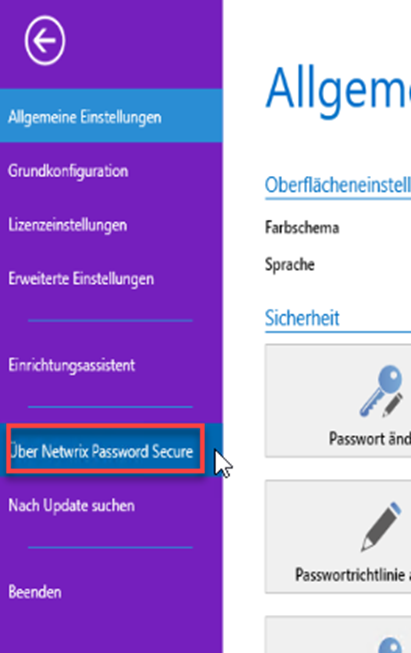Viewport: 411px width, 653px height.
Task: Click the large Allgemeine page title
Action: coord(338,92)
